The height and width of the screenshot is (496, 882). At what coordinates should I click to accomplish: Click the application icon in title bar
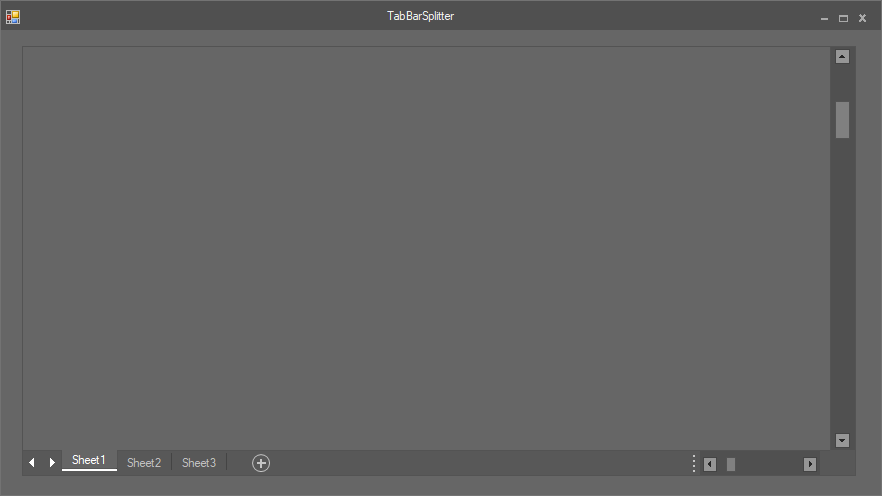point(13,17)
